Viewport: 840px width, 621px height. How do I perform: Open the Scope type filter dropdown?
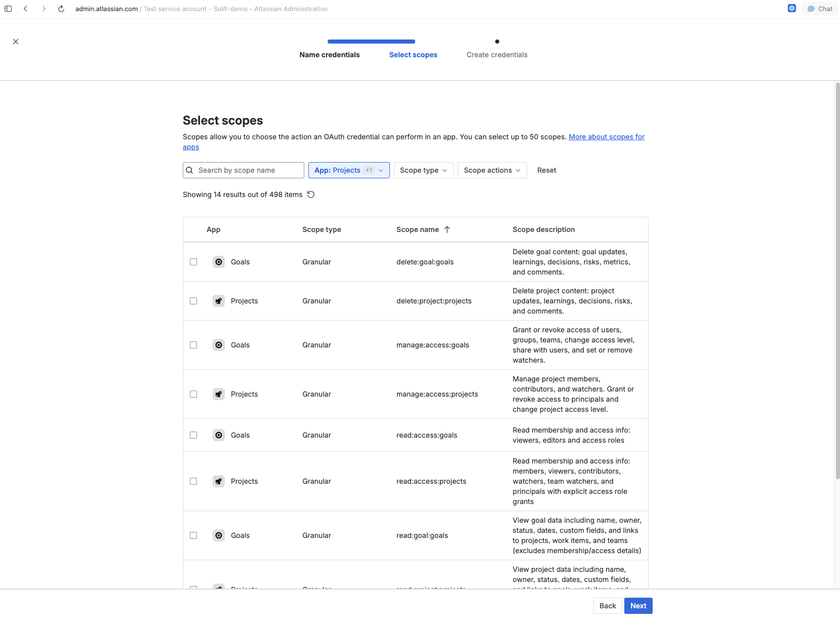423,170
